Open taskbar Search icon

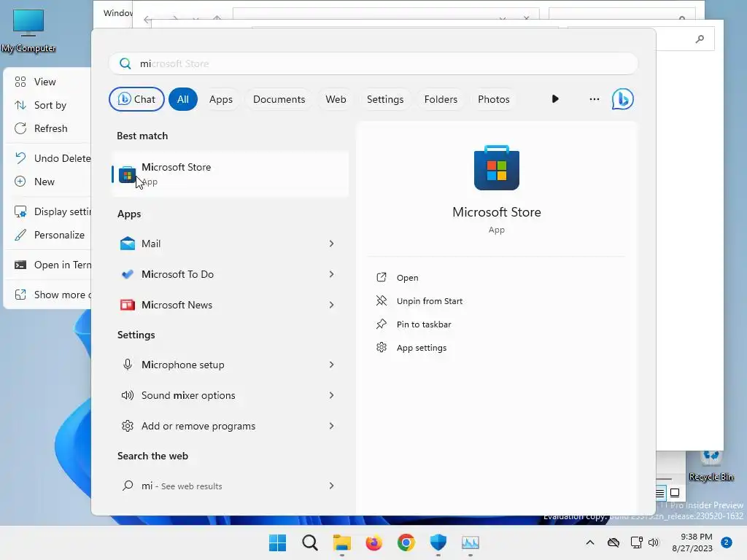pyautogui.click(x=309, y=542)
